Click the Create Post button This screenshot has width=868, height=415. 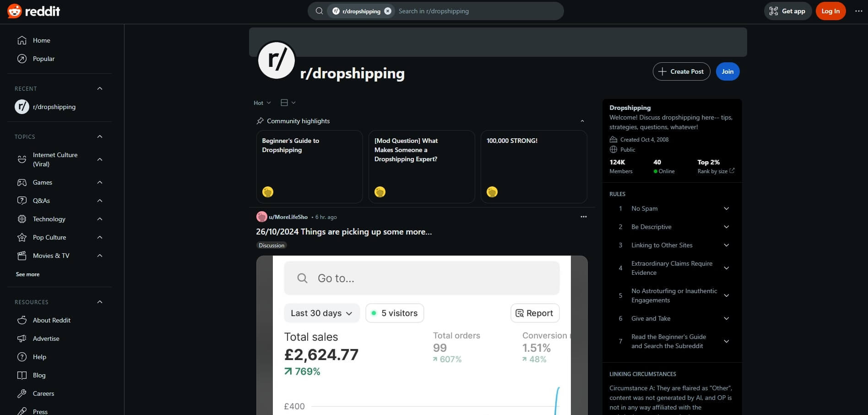(x=681, y=71)
